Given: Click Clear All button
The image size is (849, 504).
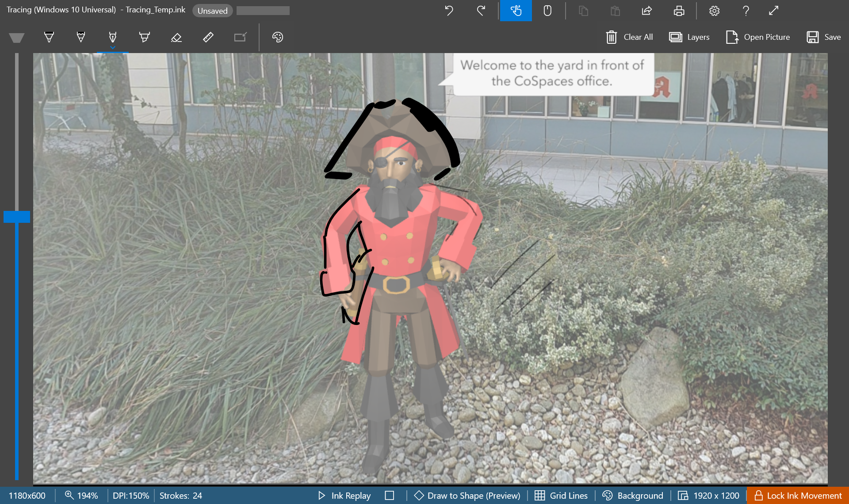Looking at the screenshot, I should (x=629, y=37).
